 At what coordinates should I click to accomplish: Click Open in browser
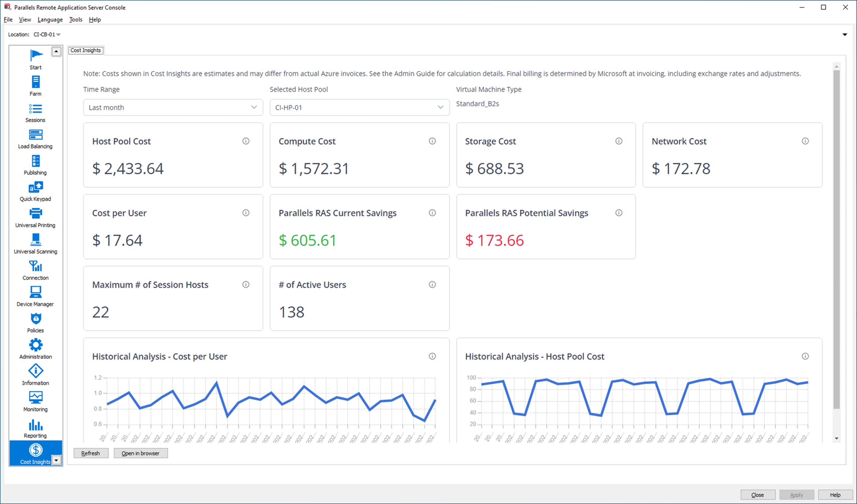coord(141,453)
